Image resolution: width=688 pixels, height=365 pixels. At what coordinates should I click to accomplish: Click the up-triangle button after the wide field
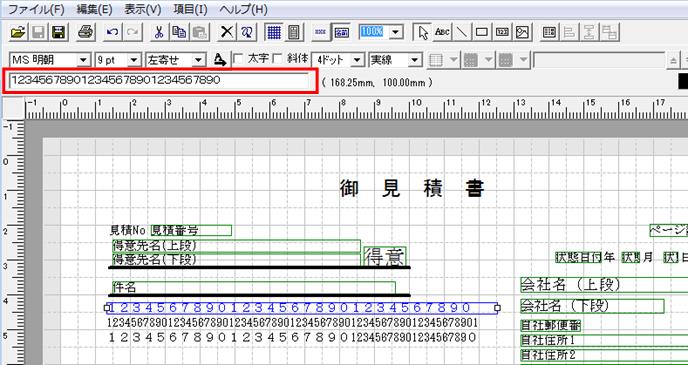[x=673, y=61]
